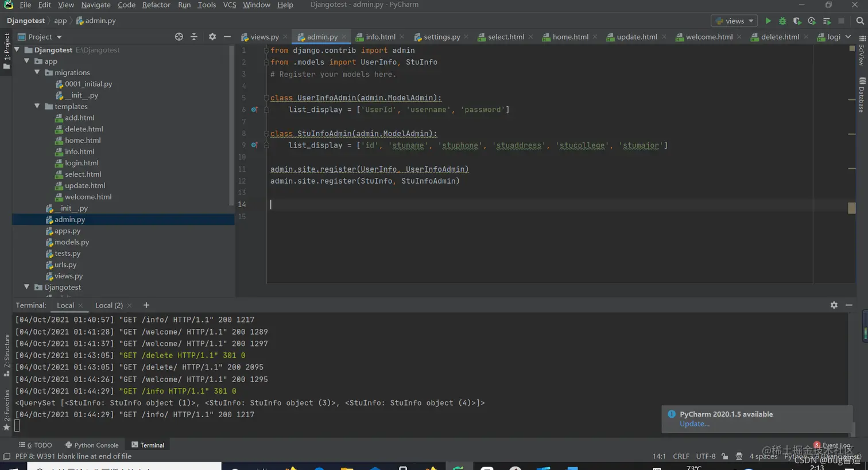Open the TODO tool window
The width and height of the screenshot is (868, 470).
[x=36, y=445]
